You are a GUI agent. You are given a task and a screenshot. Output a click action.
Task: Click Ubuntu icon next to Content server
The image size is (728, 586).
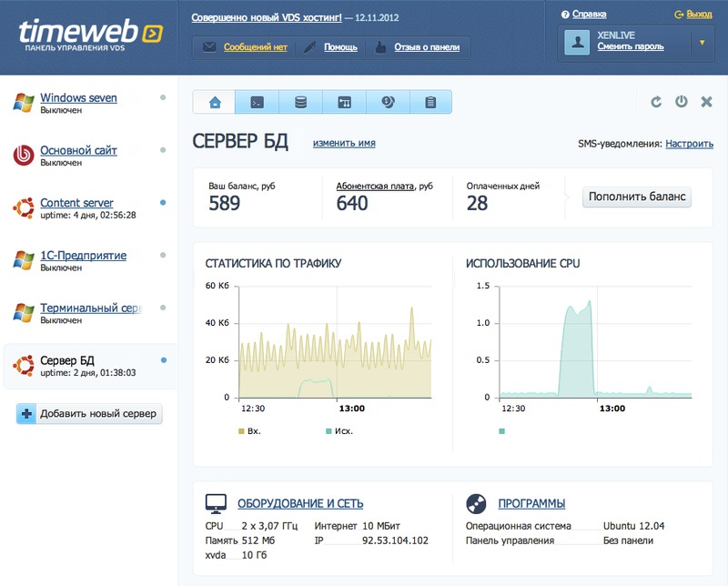click(24, 207)
